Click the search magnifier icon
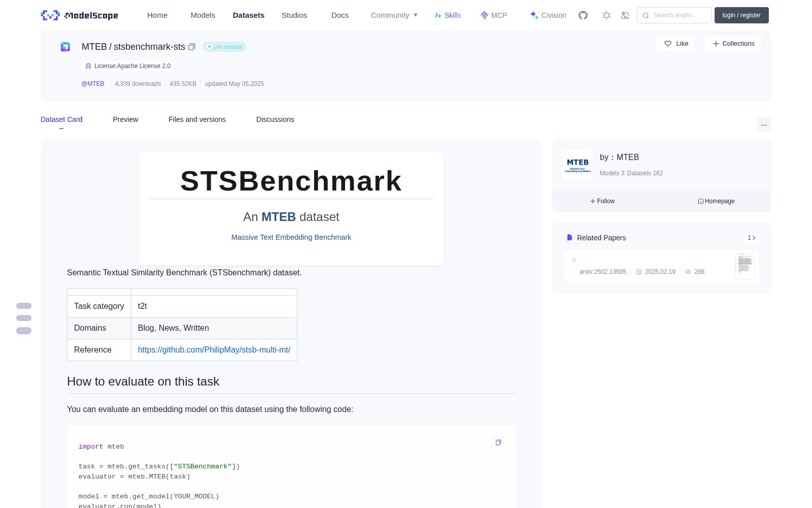The image size is (812, 508). (x=646, y=15)
